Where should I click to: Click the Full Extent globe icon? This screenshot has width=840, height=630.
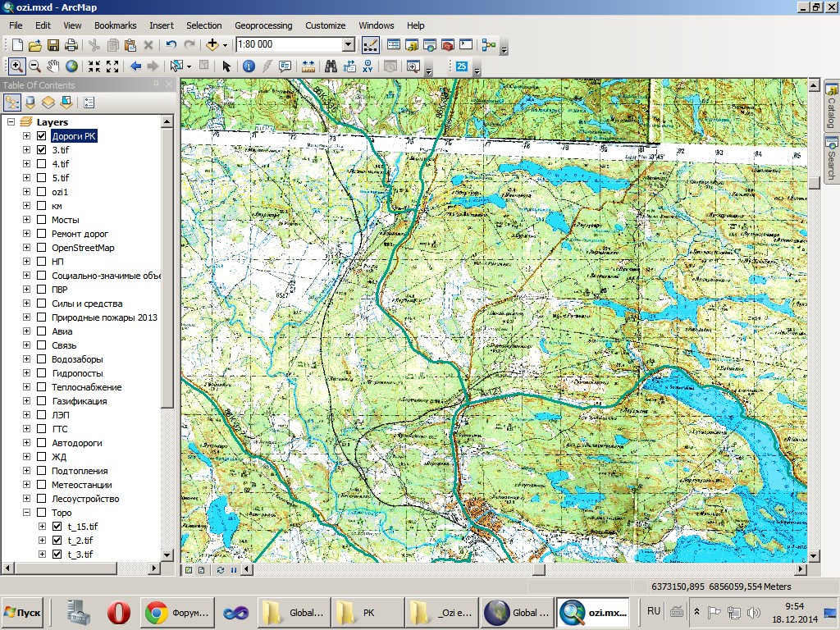pyautogui.click(x=72, y=66)
